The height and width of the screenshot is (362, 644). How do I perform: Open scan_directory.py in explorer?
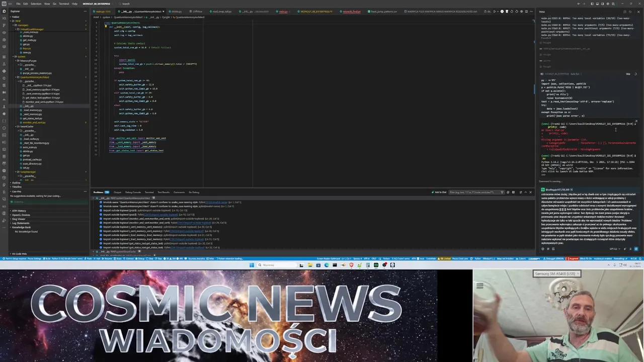click(x=32, y=163)
